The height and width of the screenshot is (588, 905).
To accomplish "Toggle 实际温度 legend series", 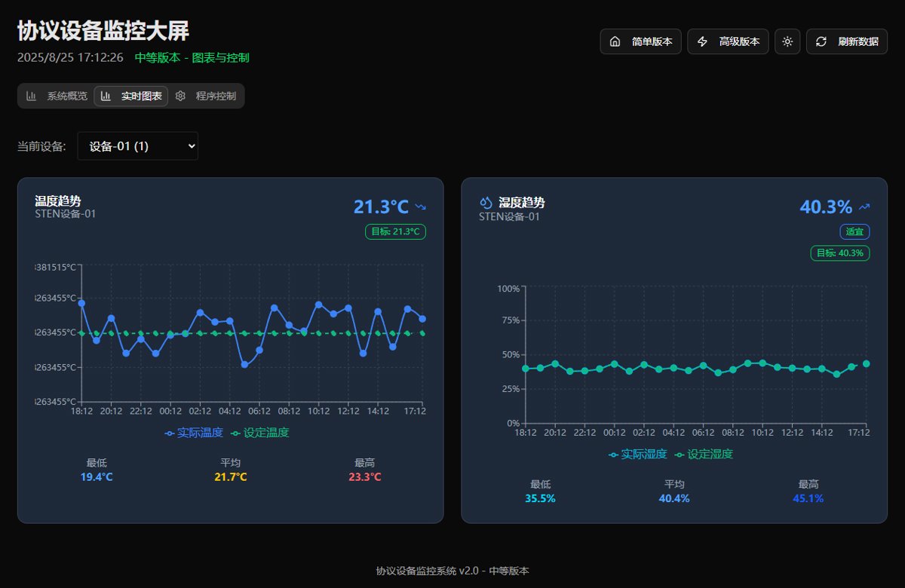I will (x=194, y=433).
